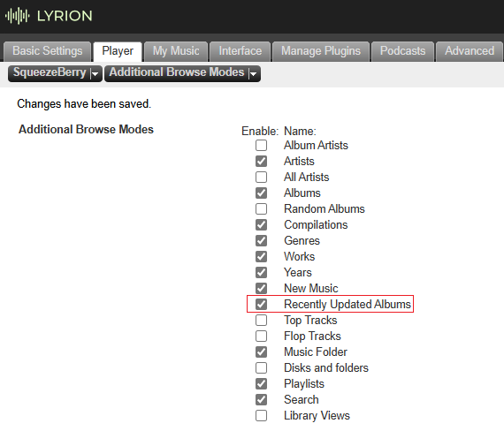Click the 'Disks and folders' label
This screenshot has height=431, width=504.
coord(326,368)
